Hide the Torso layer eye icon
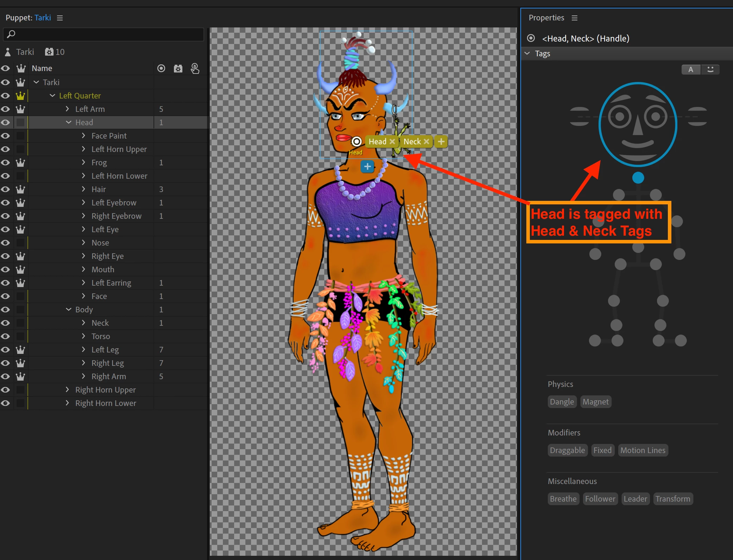The width and height of the screenshot is (733, 560). click(x=5, y=336)
